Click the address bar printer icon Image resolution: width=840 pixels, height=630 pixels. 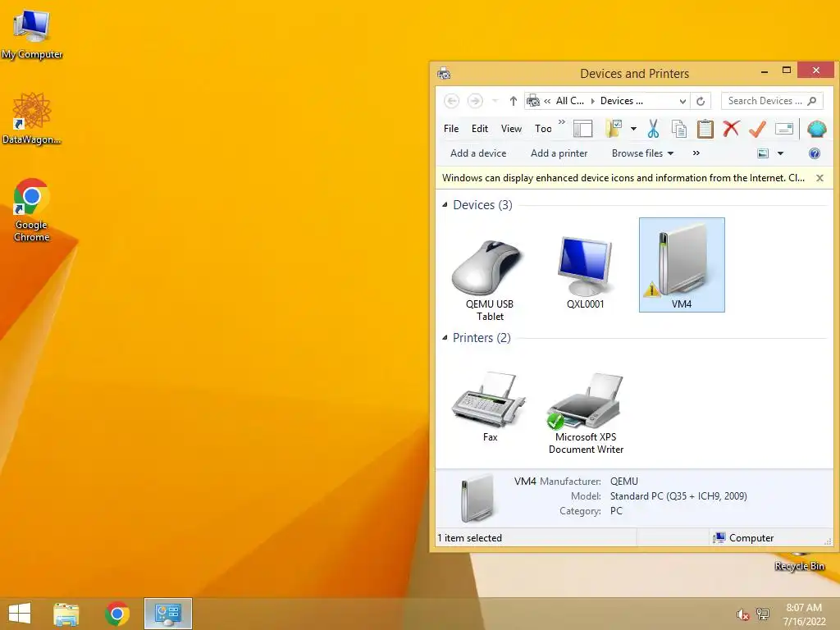(x=533, y=101)
